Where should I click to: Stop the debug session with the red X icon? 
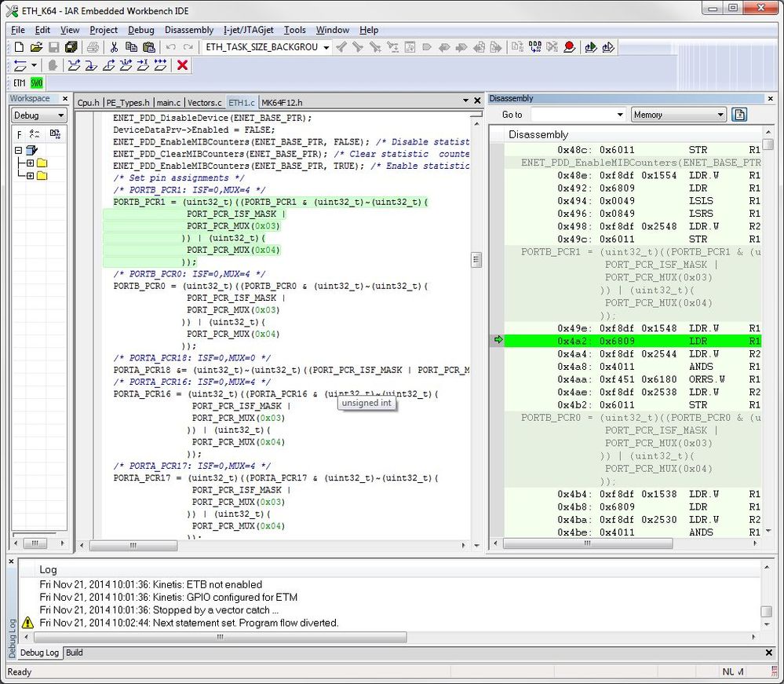181,65
